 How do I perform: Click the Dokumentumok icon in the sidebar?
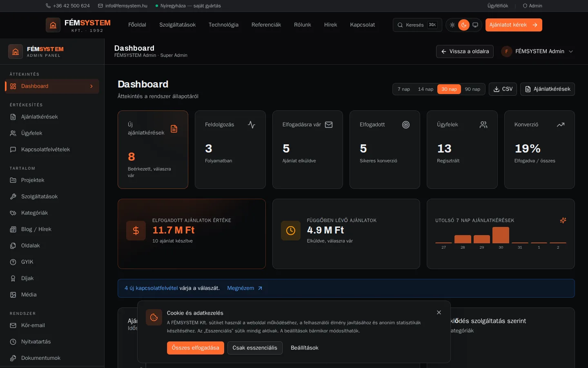pos(13,358)
